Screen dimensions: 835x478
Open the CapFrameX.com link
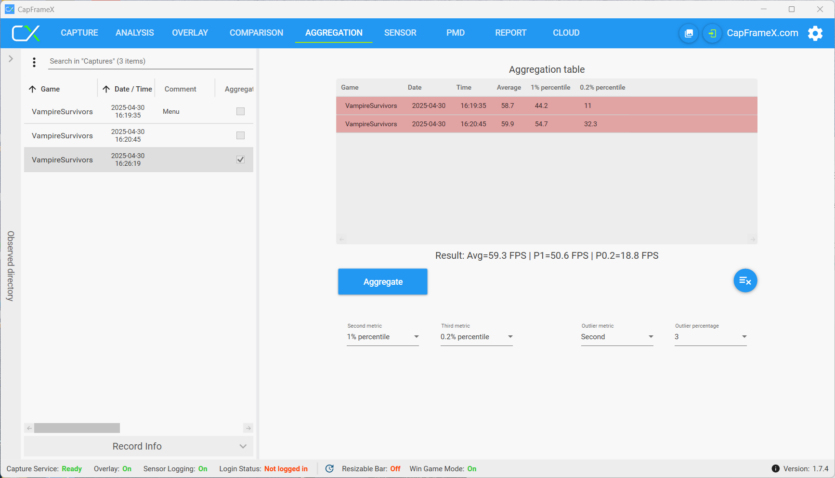(762, 33)
